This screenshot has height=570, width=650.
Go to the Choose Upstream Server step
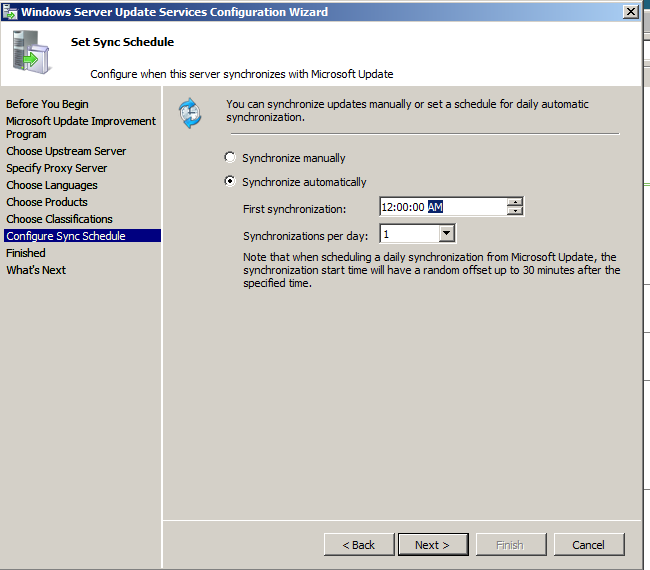coord(66,151)
